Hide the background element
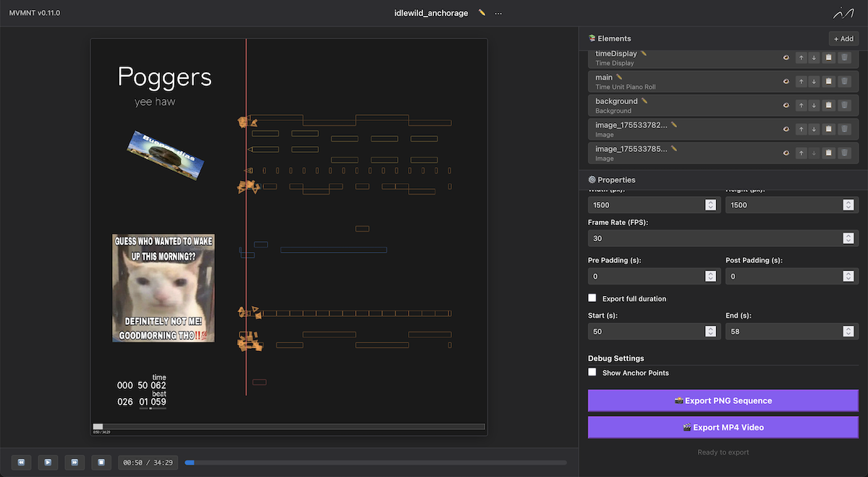The width and height of the screenshot is (868, 477). tap(786, 105)
